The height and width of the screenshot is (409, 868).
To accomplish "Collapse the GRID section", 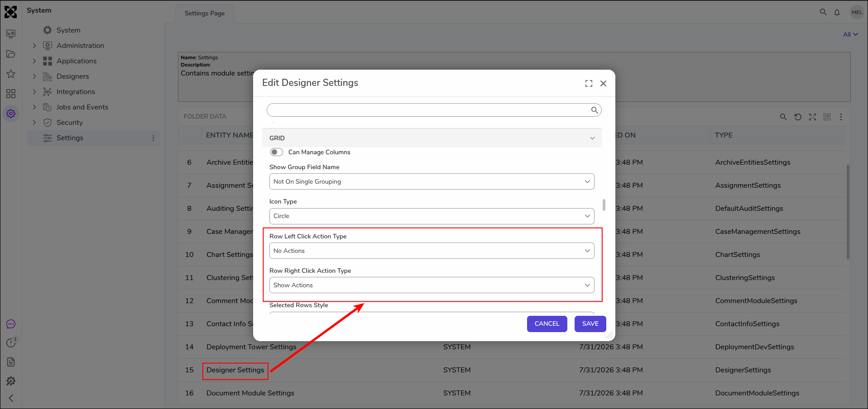I will click(592, 138).
